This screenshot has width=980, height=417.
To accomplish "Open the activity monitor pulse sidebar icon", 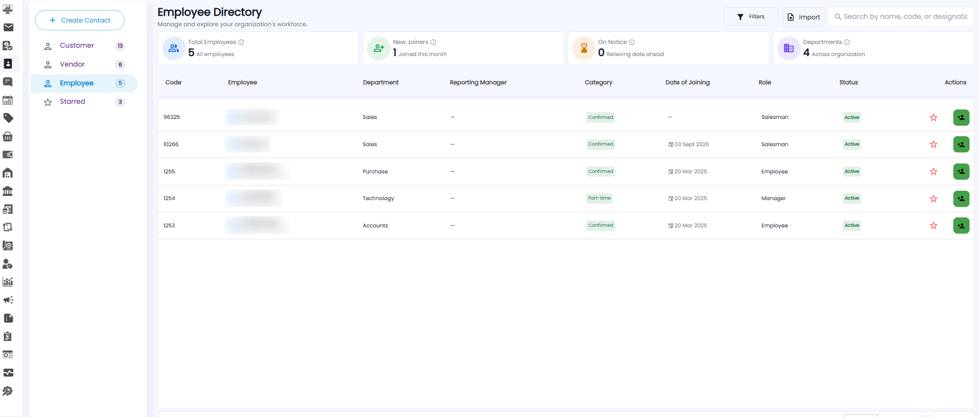I will [8, 372].
